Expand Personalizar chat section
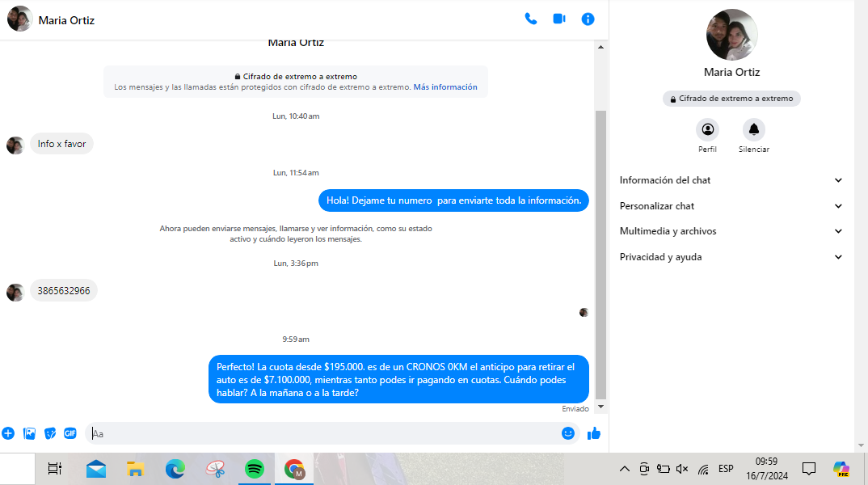This screenshot has width=868, height=485. 731,206
